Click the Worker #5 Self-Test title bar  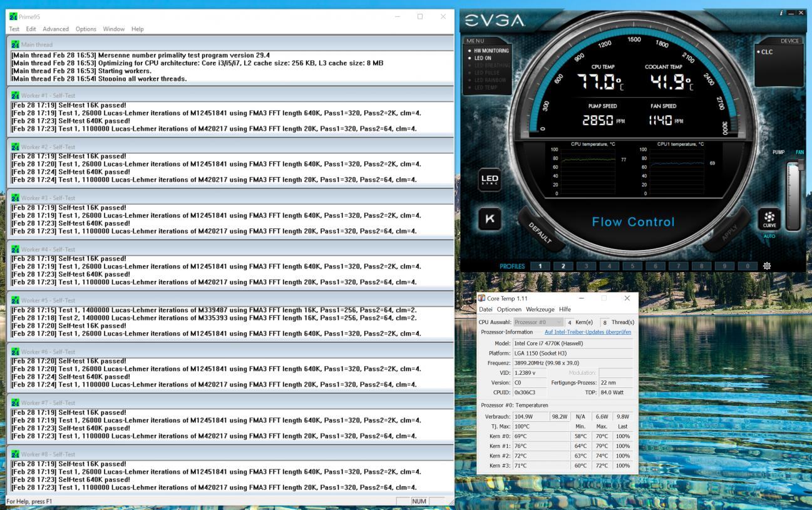coord(230,300)
